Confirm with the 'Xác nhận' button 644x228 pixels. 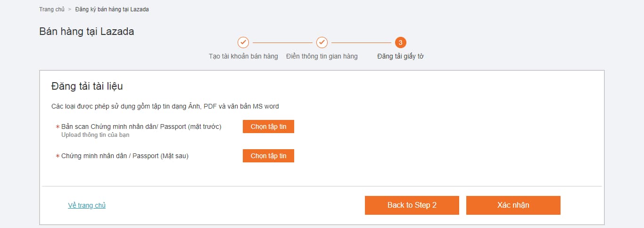tap(513, 205)
